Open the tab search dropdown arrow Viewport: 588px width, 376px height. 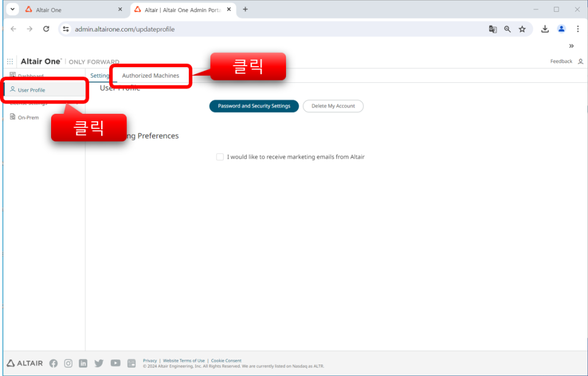(x=13, y=9)
